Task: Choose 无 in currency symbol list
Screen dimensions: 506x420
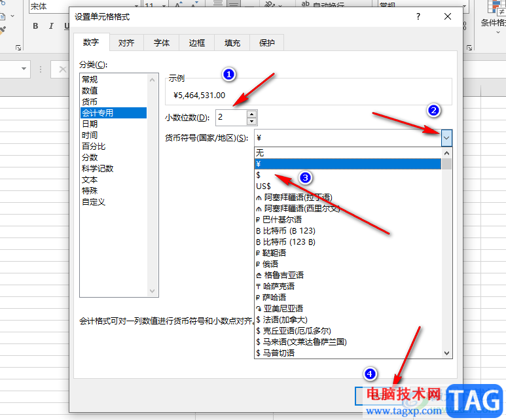Action: (x=348, y=152)
